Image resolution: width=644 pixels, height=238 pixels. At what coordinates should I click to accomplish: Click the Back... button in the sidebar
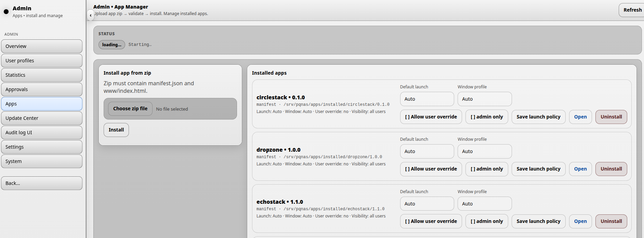(42, 183)
